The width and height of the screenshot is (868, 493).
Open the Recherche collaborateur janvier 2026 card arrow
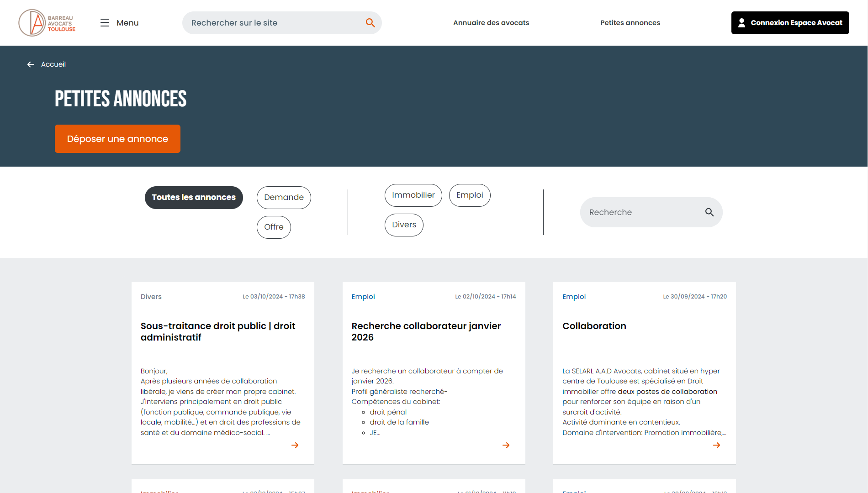(506, 445)
